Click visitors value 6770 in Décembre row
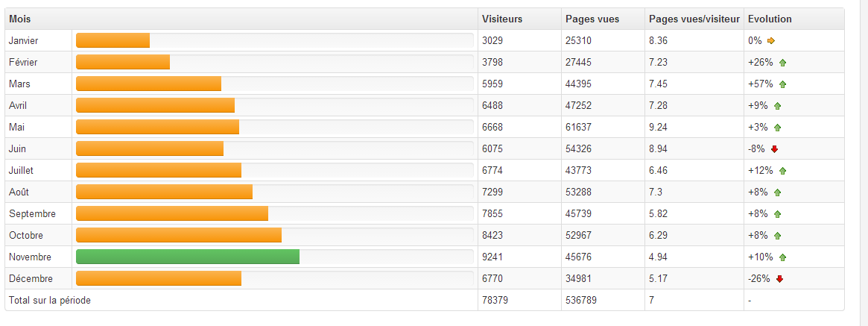Image resolution: width=868 pixels, height=326 pixels. (x=492, y=278)
